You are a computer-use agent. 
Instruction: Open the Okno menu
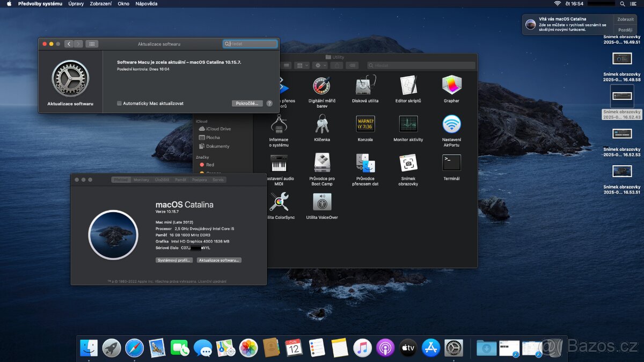[123, 4]
